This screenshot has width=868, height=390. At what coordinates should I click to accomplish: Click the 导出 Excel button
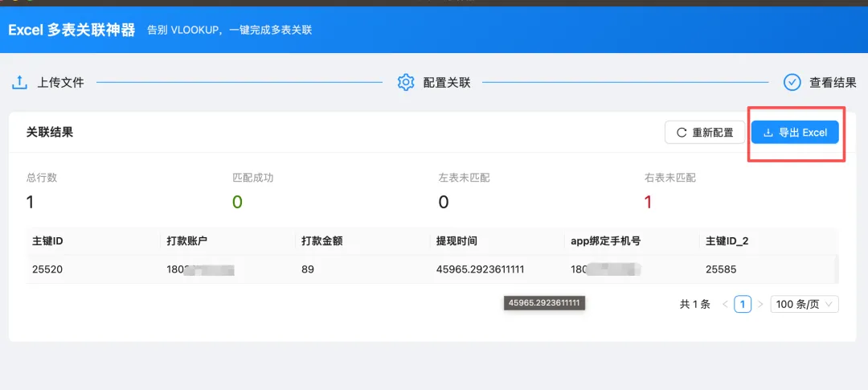point(795,133)
